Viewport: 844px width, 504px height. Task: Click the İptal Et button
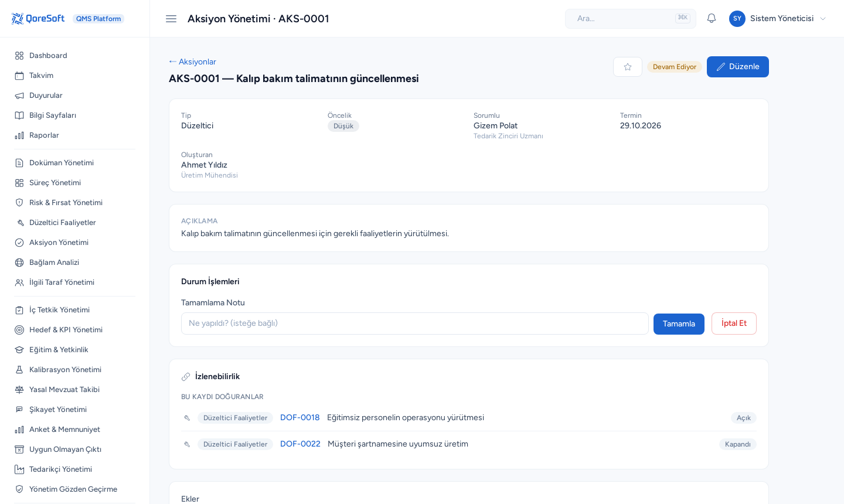[734, 323]
